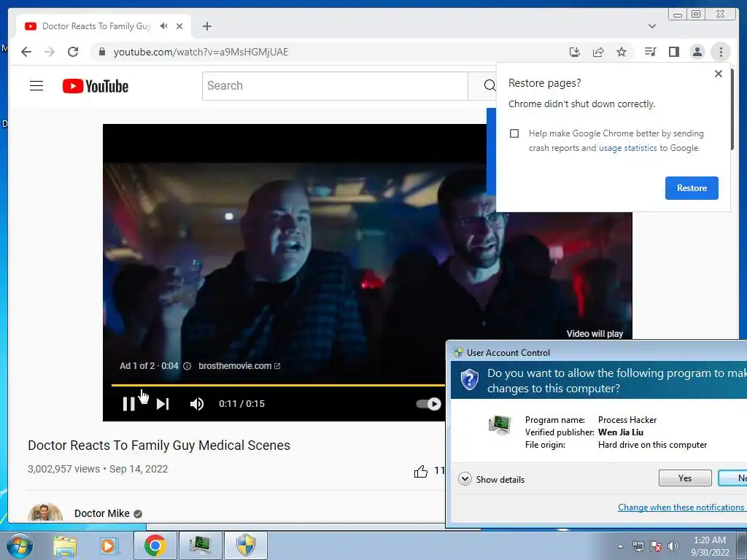This screenshot has height=560, width=747.
Task: Open the network tray icon
Action: 638,546
